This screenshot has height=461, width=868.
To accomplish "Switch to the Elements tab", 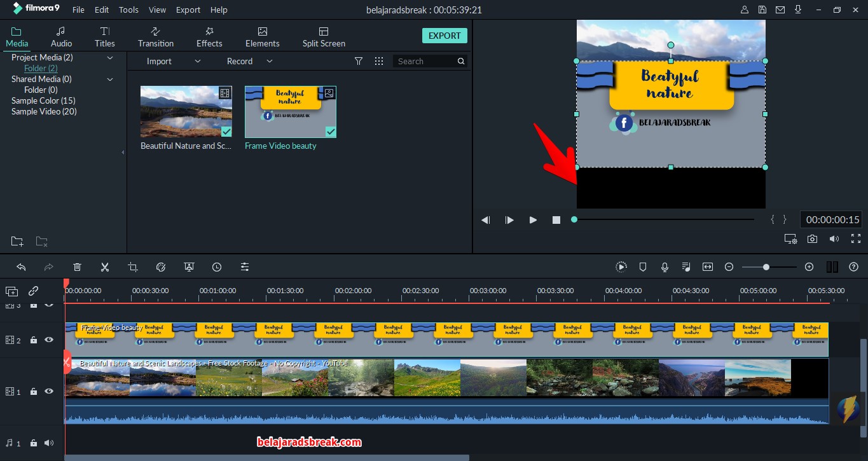I will tap(263, 37).
